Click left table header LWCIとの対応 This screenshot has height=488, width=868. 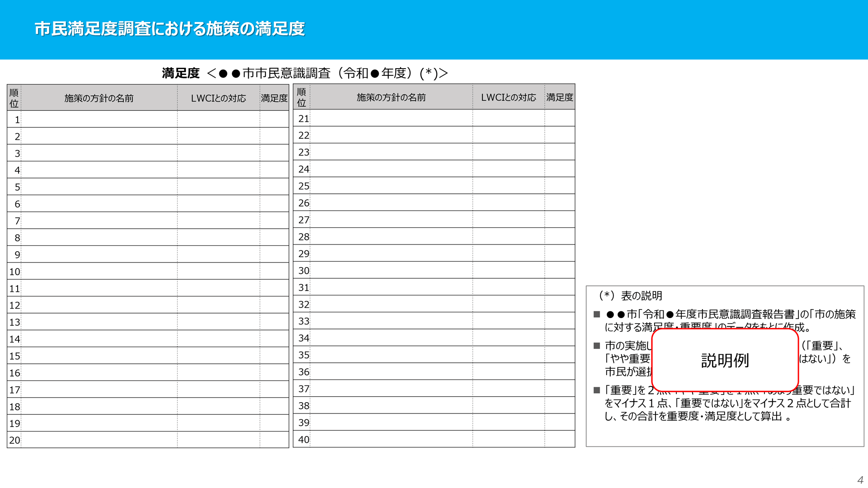[x=218, y=98]
